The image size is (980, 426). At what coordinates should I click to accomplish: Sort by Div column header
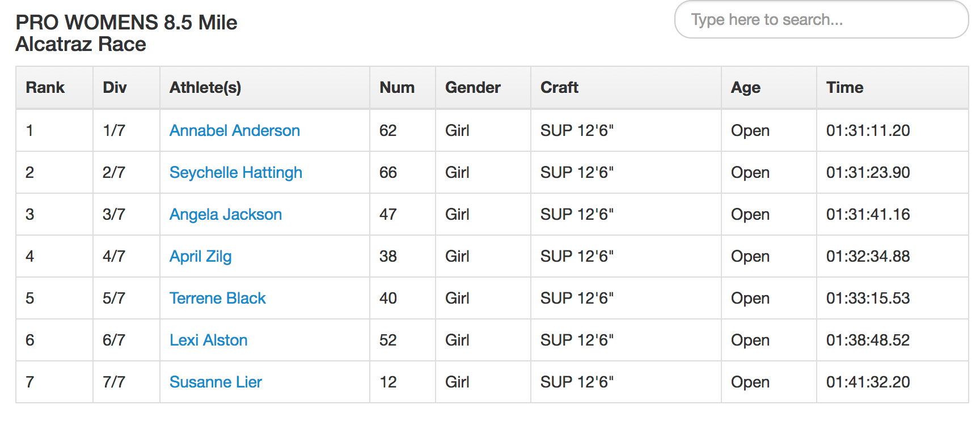click(x=115, y=87)
